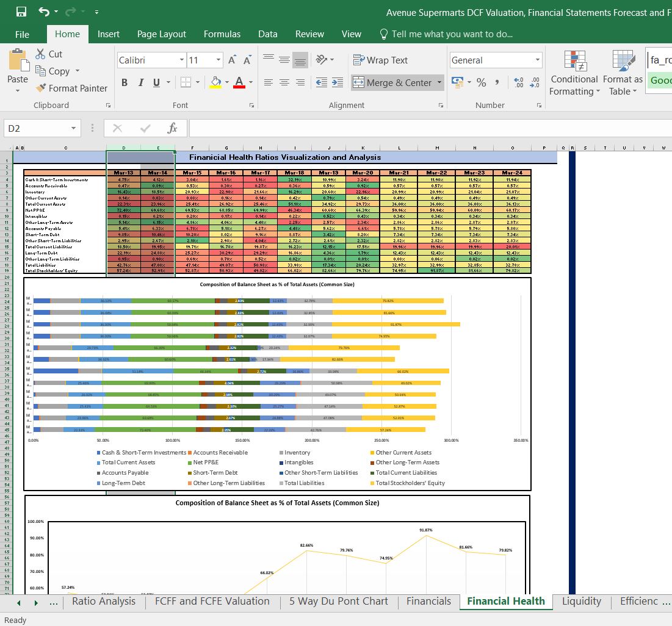Open the Alignment dialog launcher
Screen dimensions: 672x626
click(441, 105)
